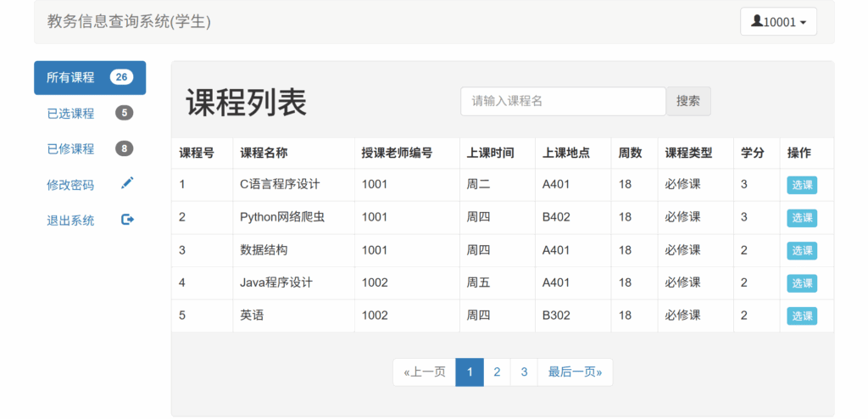Viewport: 868px width, 419px height.
Task: Click 选课 for C语言程序设计
Action: click(802, 185)
